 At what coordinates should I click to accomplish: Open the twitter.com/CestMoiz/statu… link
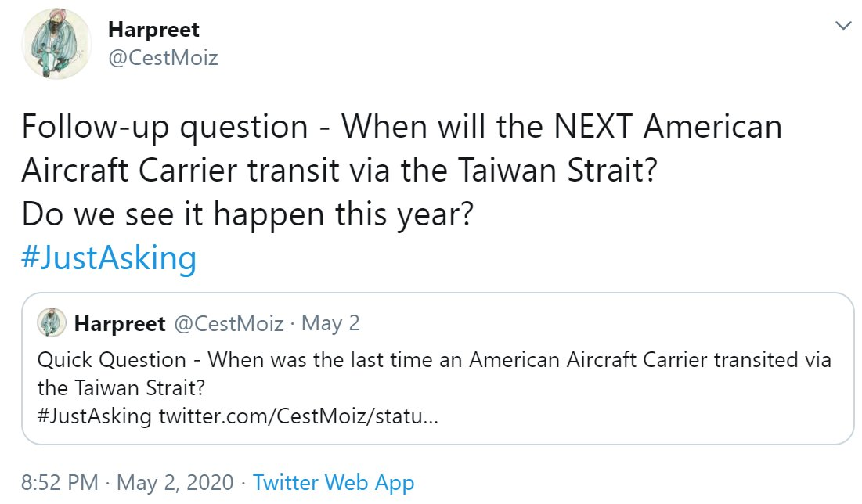point(298,416)
